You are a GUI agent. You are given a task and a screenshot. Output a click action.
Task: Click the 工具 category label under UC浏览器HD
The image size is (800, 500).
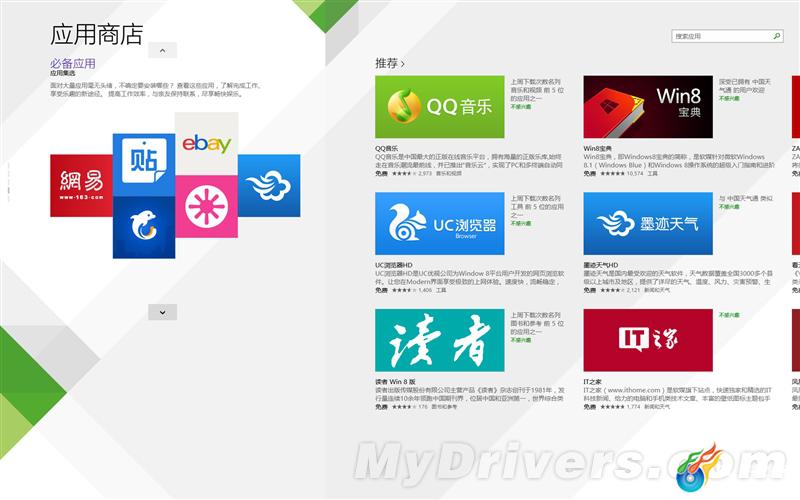point(441,290)
